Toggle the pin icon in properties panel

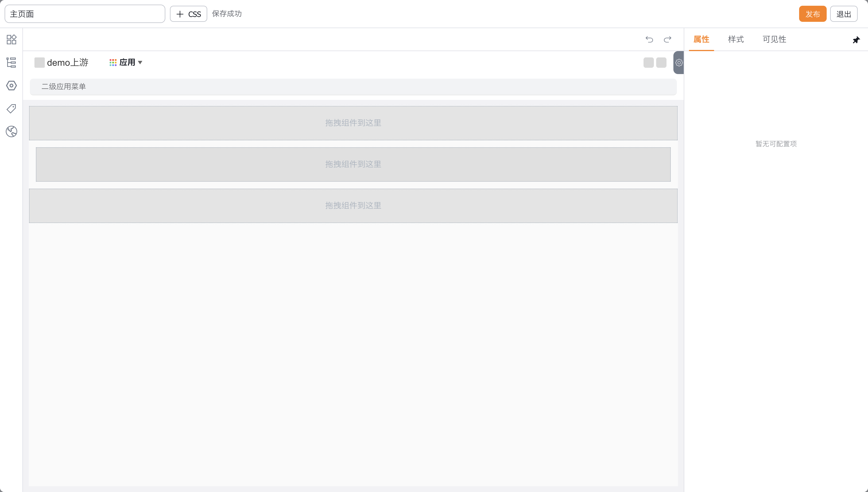click(x=856, y=40)
